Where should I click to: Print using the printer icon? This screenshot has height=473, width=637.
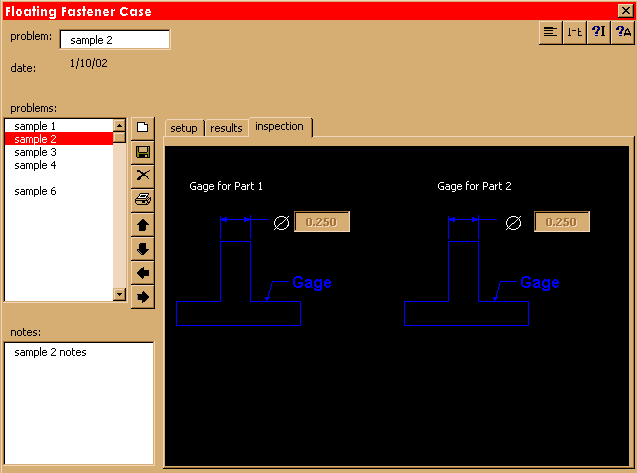click(x=143, y=199)
